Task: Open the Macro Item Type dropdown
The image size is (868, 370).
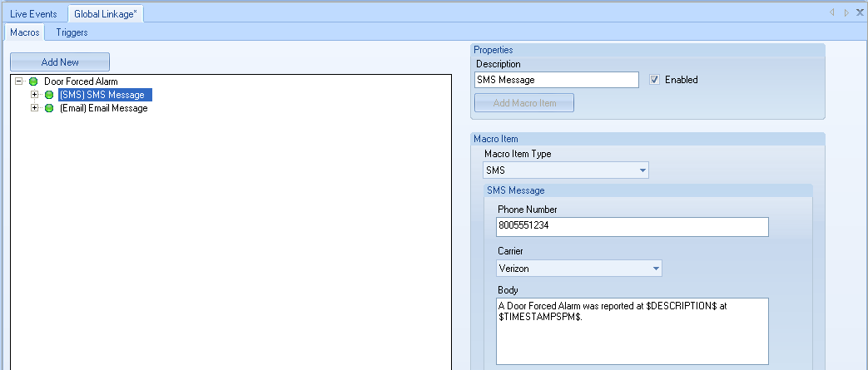Action: [642, 170]
